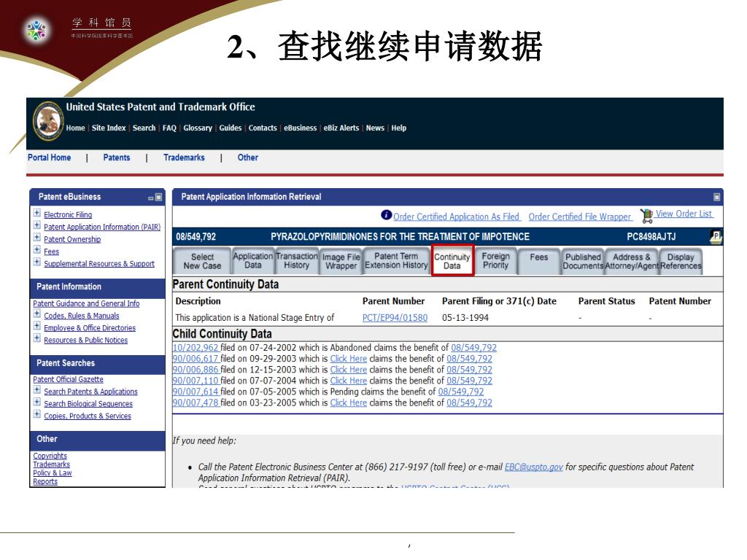Open Contacts in the top navigation
The width and height of the screenshot is (747, 560).
tap(263, 128)
